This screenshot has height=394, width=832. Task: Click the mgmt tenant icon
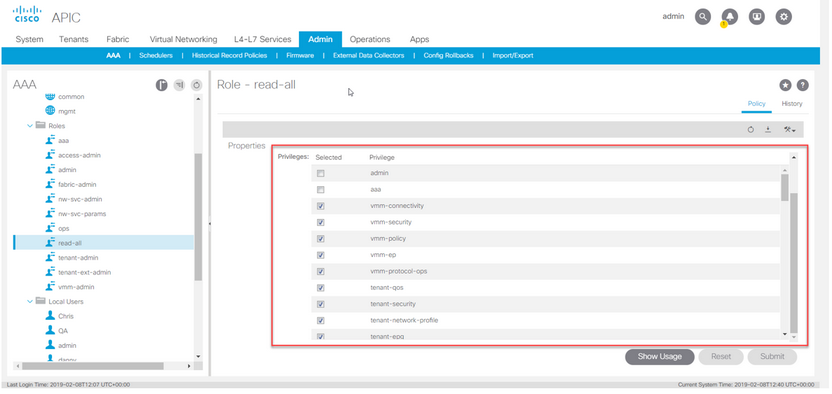pos(50,111)
